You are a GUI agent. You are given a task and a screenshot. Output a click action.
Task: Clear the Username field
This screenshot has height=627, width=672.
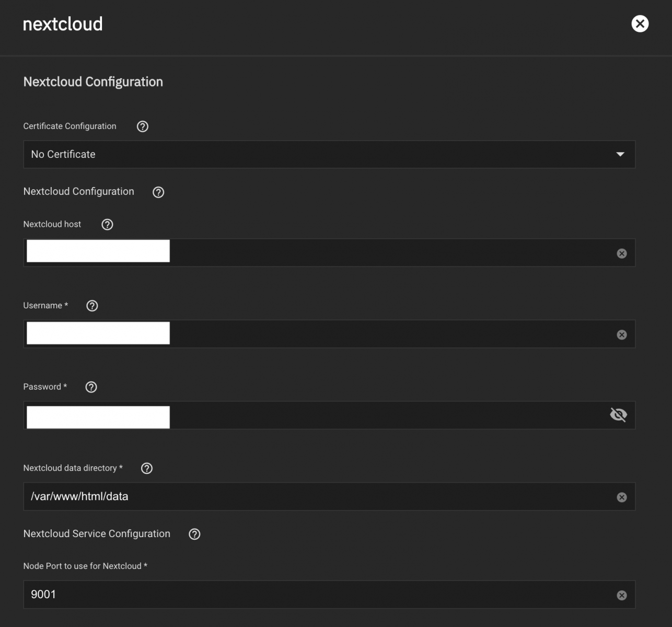coord(622,335)
